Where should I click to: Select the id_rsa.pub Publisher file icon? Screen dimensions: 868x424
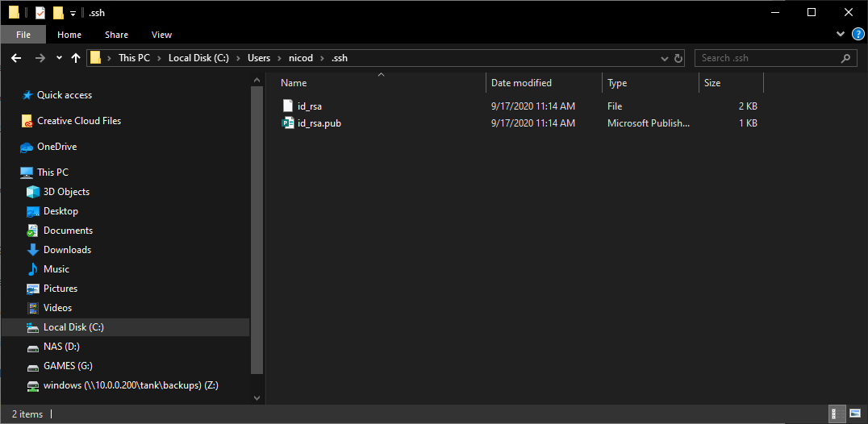pos(287,123)
